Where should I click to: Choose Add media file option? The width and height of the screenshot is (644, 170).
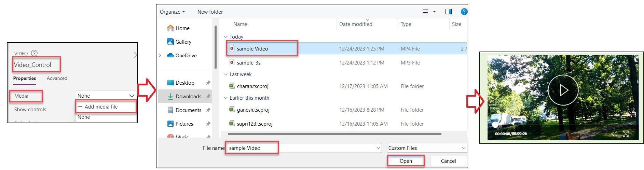tap(106, 107)
